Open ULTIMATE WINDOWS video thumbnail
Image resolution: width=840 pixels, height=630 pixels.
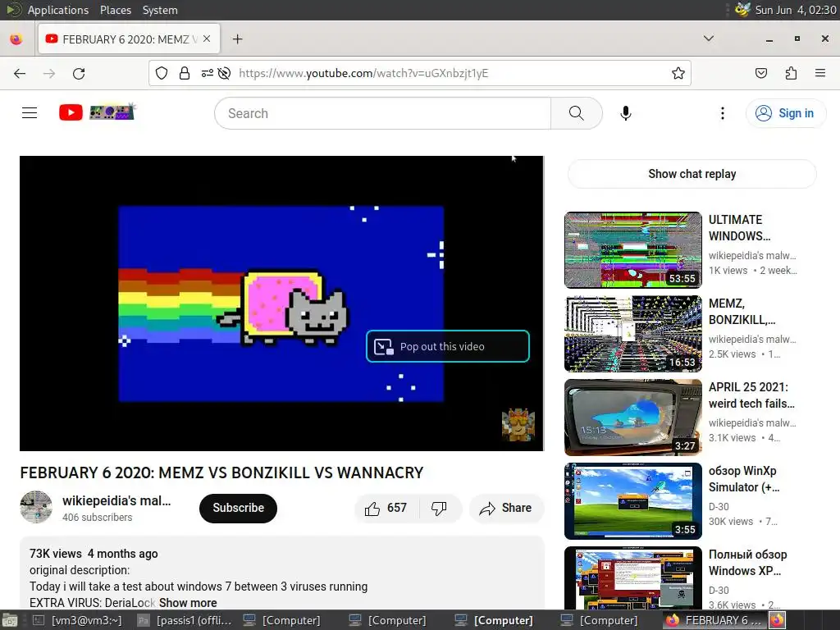[633, 250]
